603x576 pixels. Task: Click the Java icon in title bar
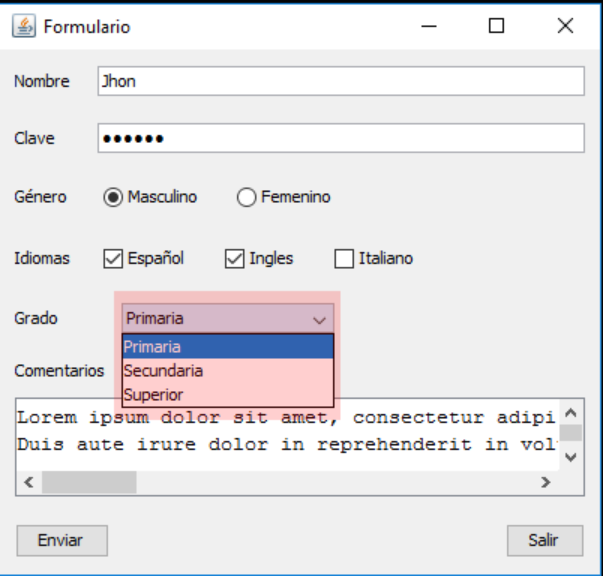tap(24, 26)
